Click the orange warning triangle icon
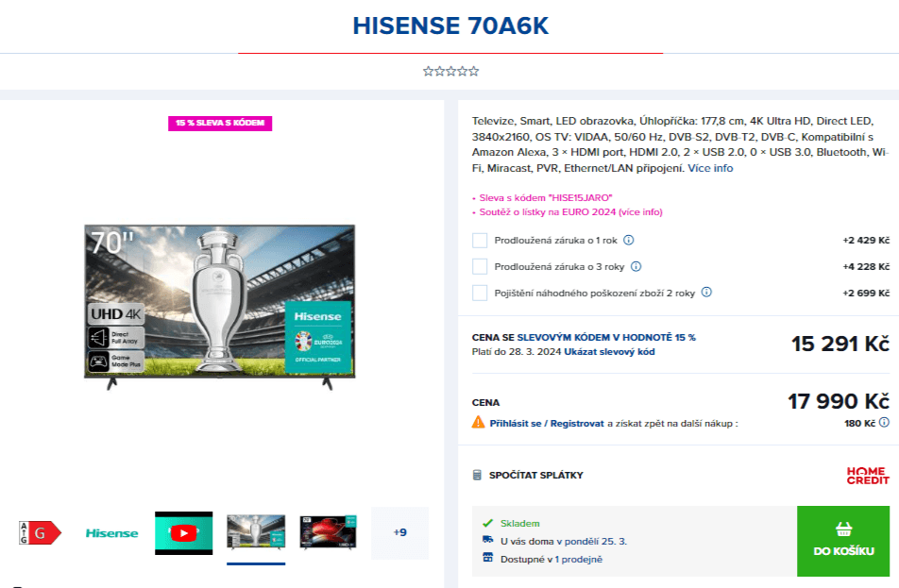Screen dimensions: 899x588 [x=478, y=423]
